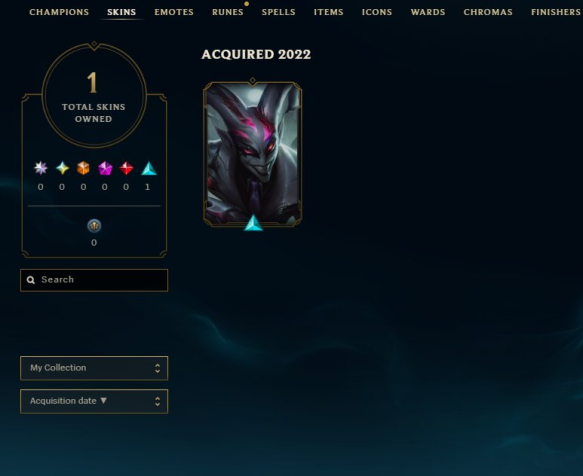Go to the Chromas tab
The image size is (583, 476).
tap(488, 12)
